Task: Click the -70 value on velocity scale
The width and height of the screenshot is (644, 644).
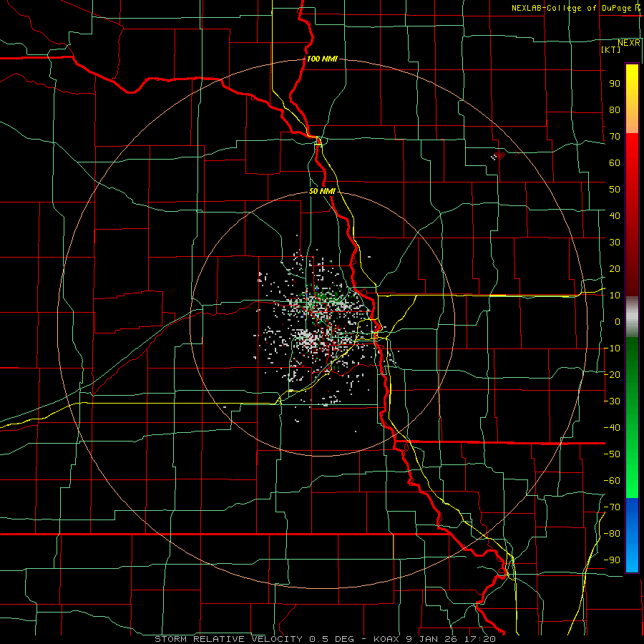Action: [x=612, y=507]
